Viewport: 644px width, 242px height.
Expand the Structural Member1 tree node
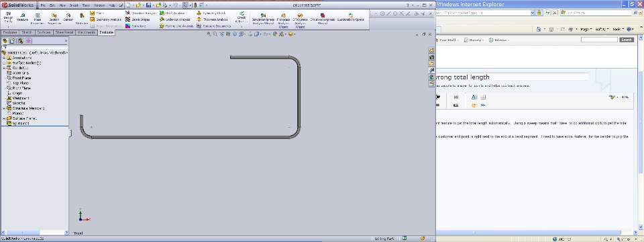[4, 108]
